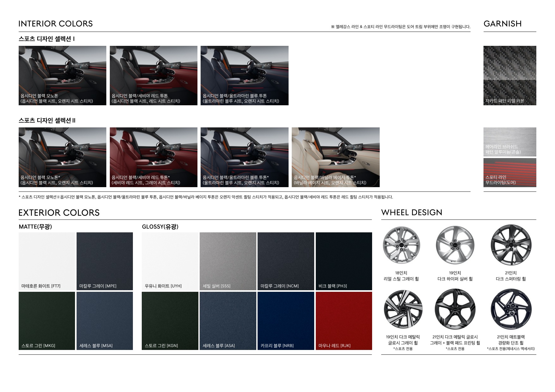Select the 카프리 블루 [NRB] glossy swatch
555x392 pixels.
click(286, 321)
